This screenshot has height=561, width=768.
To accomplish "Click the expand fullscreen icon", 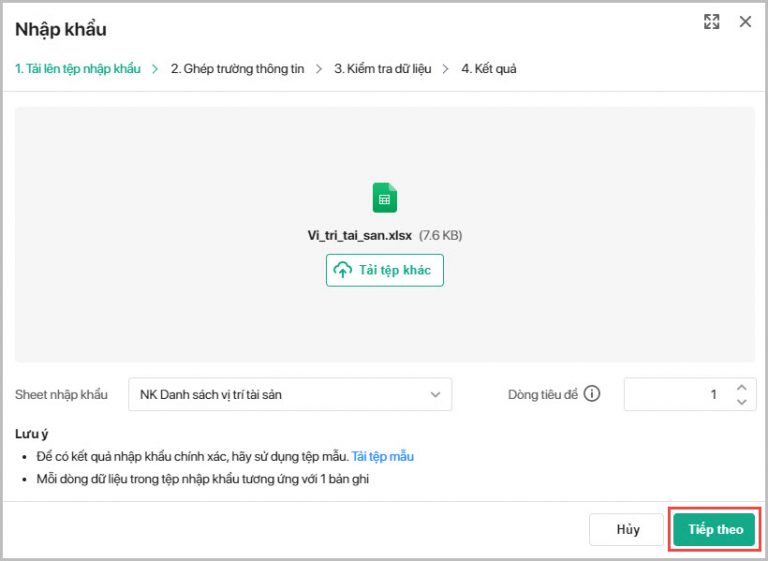I will click(x=712, y=22).
